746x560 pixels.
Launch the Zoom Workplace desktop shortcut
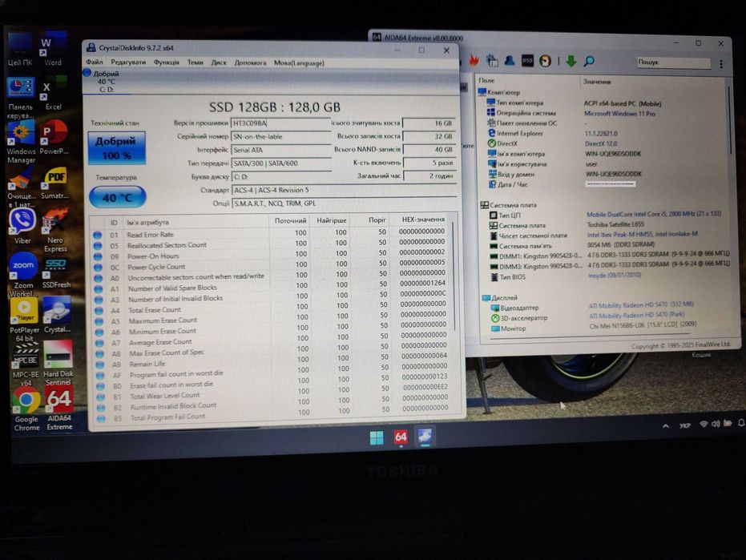coord(22,273)
